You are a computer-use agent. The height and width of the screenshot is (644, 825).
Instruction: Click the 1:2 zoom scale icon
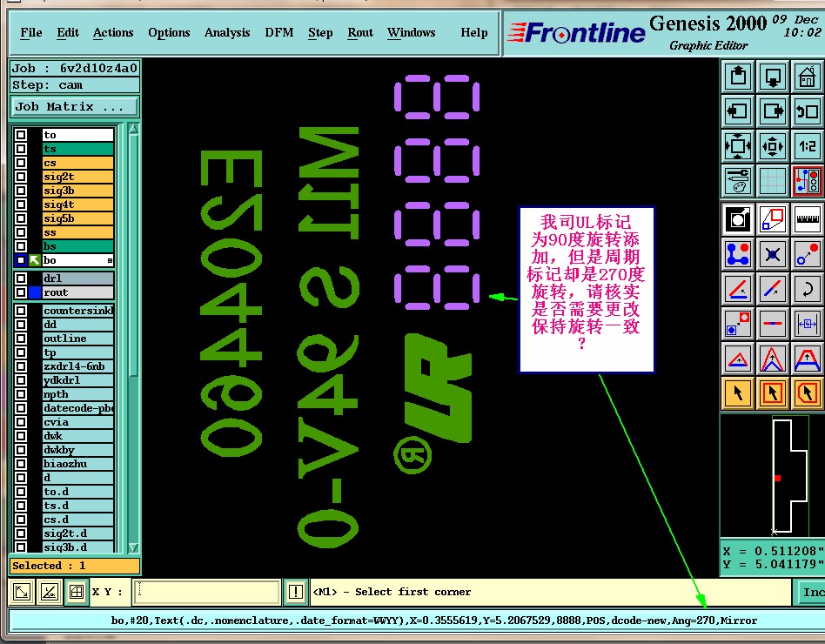pos(807,145)
